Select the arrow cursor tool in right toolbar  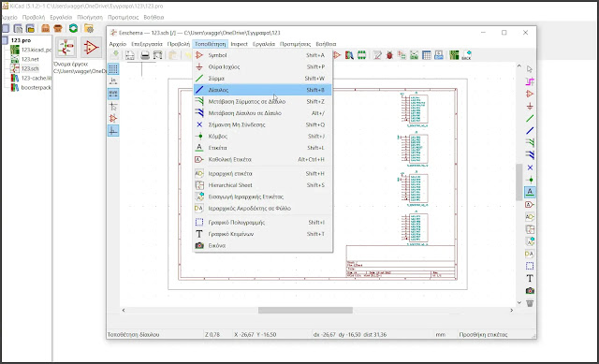[x=530, y=69]
